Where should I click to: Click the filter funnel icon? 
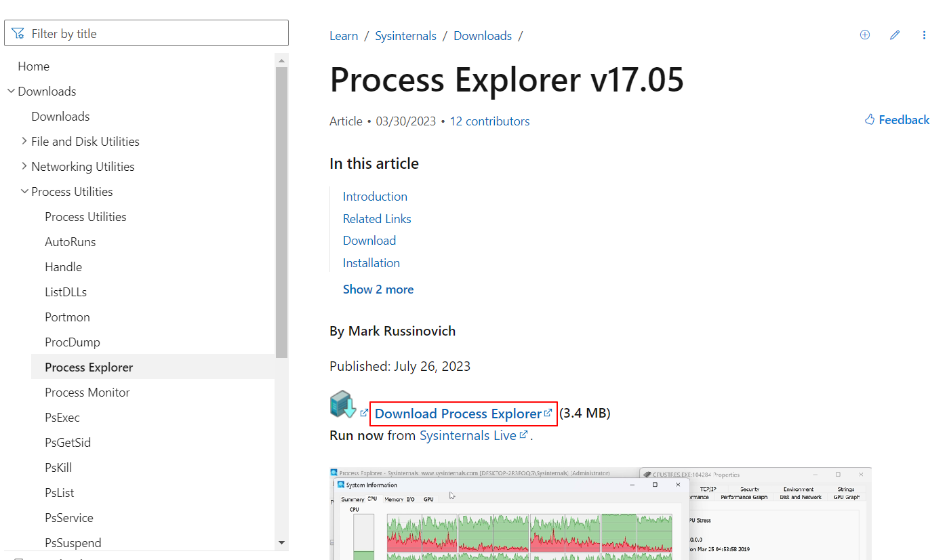point(18,33)
